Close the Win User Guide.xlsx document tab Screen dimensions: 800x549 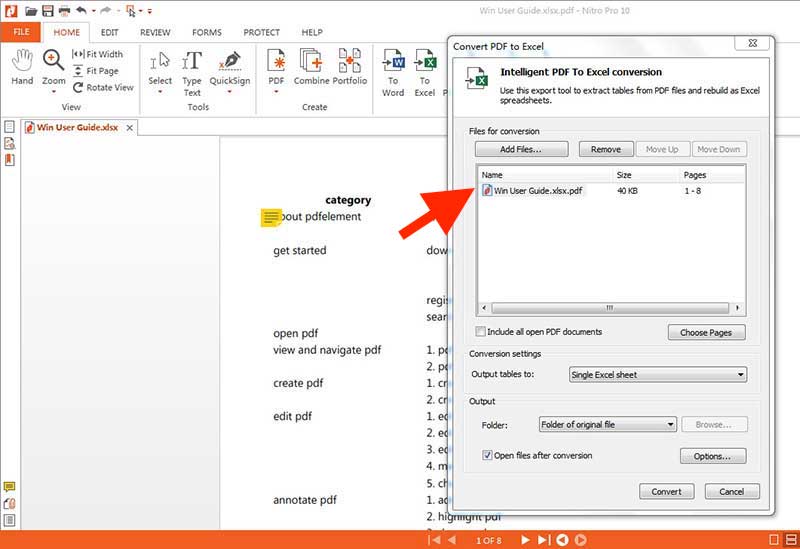tap(130, 128)
